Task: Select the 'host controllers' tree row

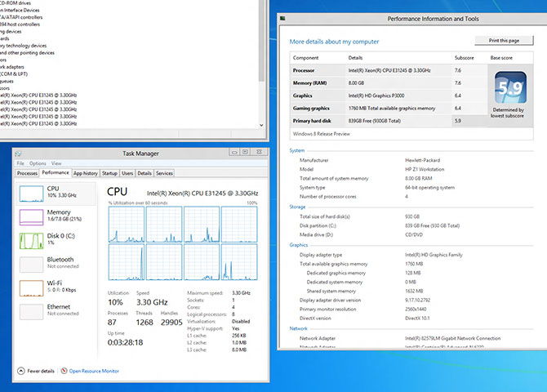Action: [20, 24]
